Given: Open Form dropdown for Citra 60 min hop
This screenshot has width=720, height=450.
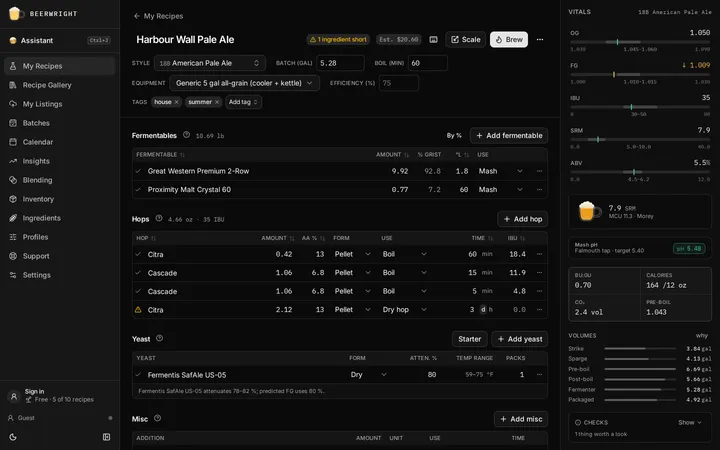Looking at the screenshot, I should (353, 254).
